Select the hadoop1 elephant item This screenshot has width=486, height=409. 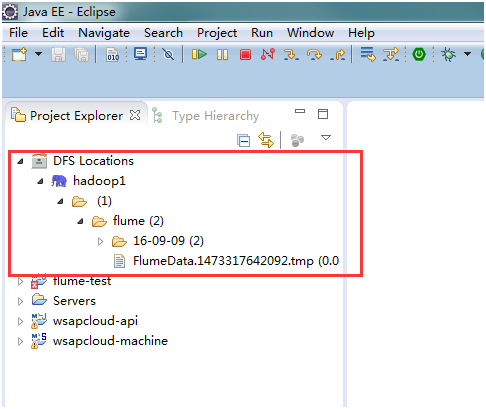pyautogui.click(x=99, y=181)
